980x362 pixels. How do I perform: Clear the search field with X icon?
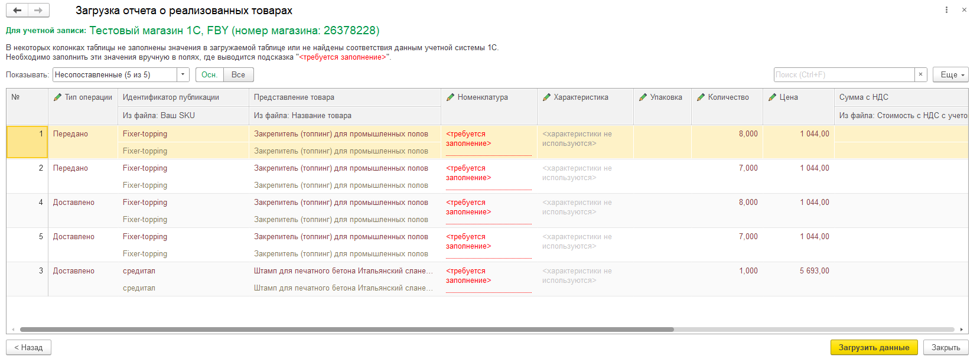coord(920,74)
